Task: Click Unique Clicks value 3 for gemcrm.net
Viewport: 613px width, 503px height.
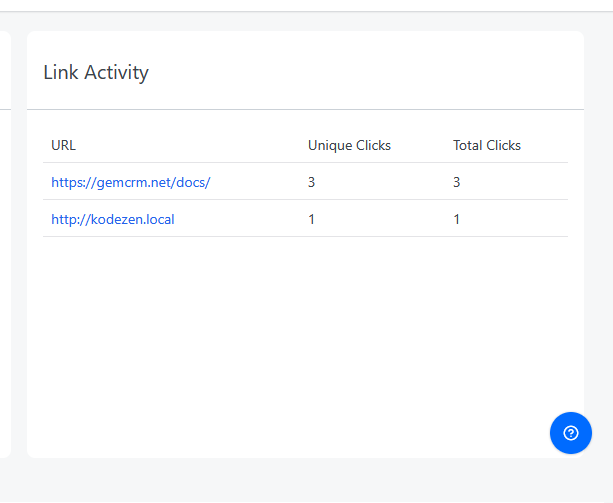Action: tap(311, 182)
